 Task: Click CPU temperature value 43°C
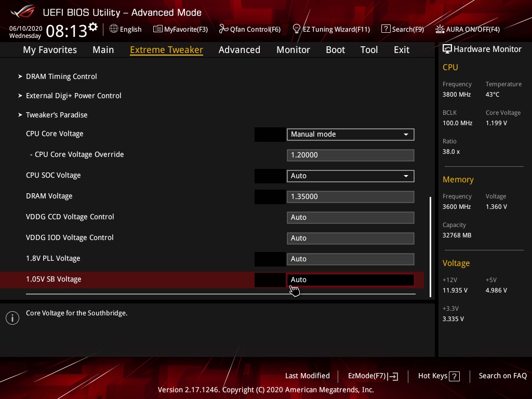pyautogui.click(x=493, y=95)
